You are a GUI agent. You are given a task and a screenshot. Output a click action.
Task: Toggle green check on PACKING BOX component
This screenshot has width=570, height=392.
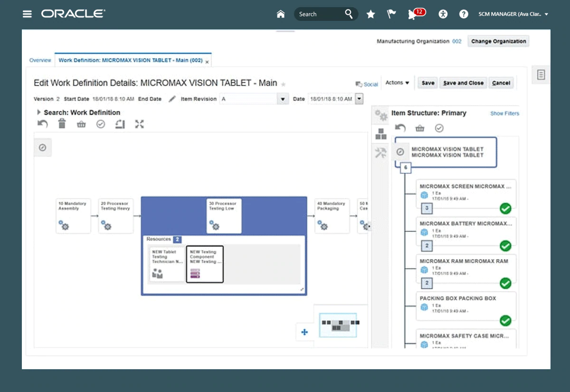click(505, 321)
